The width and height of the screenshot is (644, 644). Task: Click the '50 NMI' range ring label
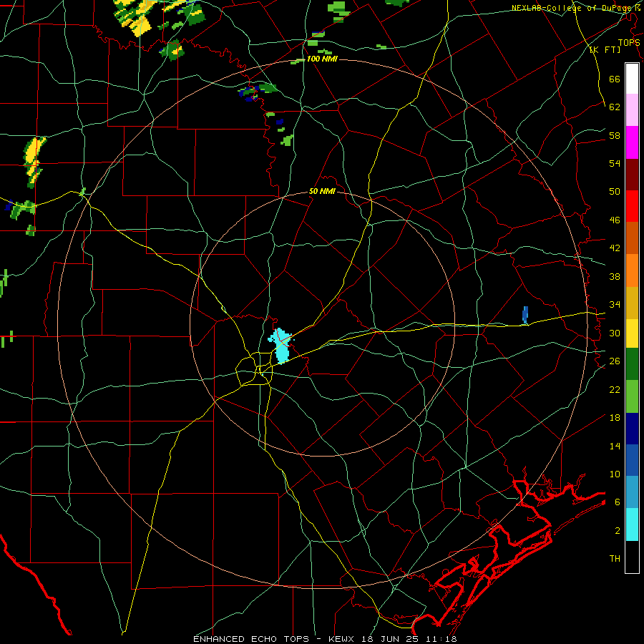point(322,191)
